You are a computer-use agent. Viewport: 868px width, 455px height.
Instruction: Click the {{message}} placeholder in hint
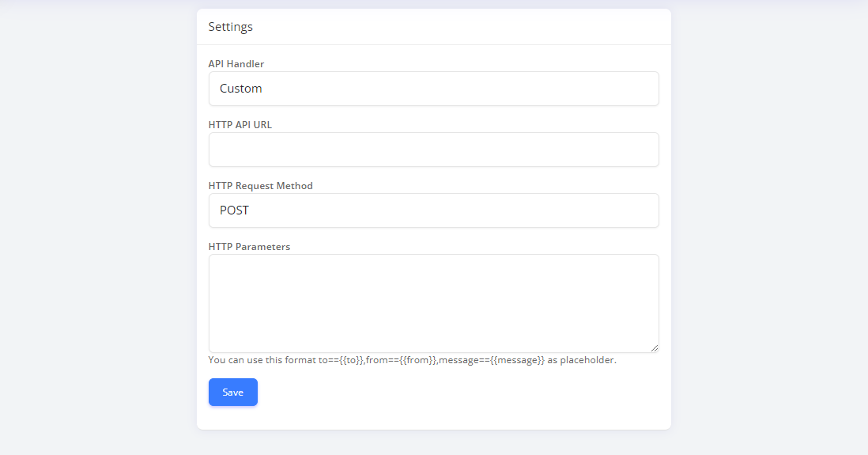[517, 360]
